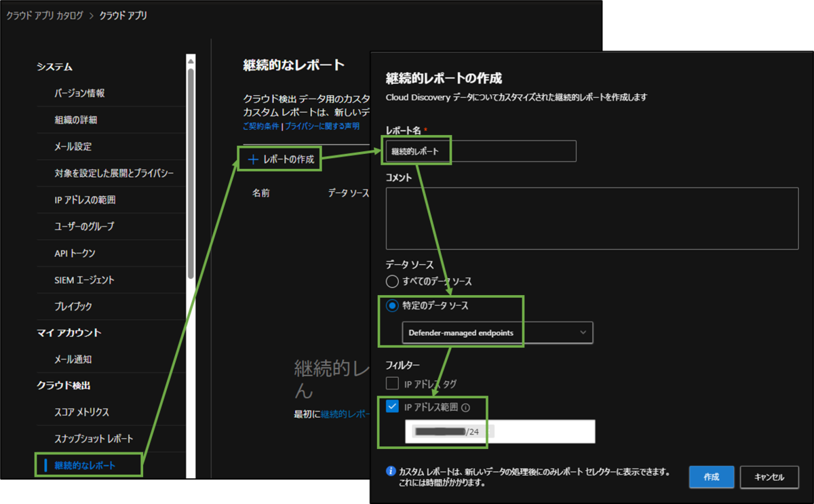
Task: Click the 作成 button
Action: (x=711, y=477)
